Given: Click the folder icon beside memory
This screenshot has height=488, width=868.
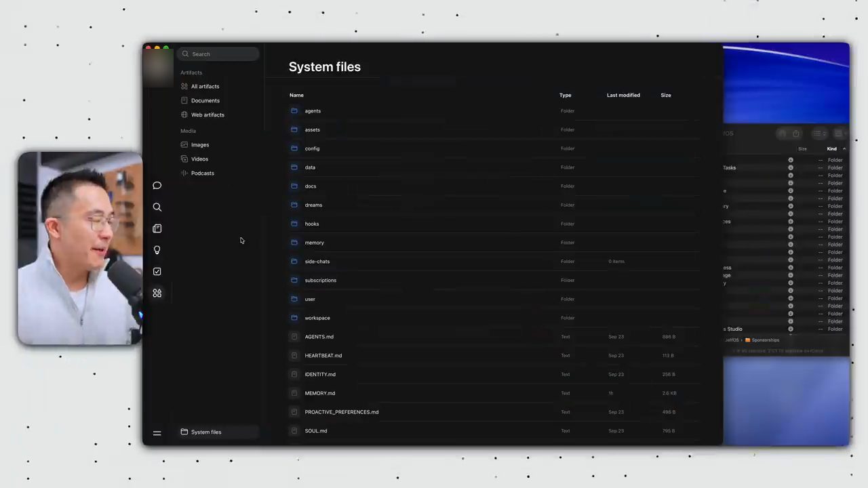Looking at the screenshot, I should 294,243.
